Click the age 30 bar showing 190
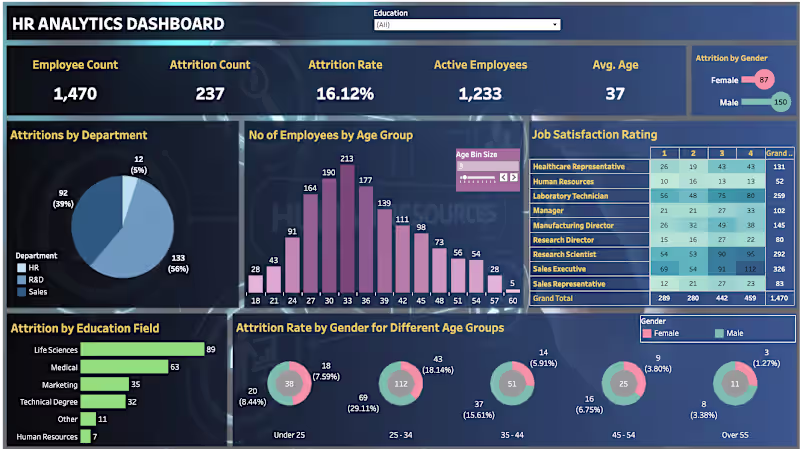Image resolution: width=800 pixels, height=449 pixels. coord(329,236)
